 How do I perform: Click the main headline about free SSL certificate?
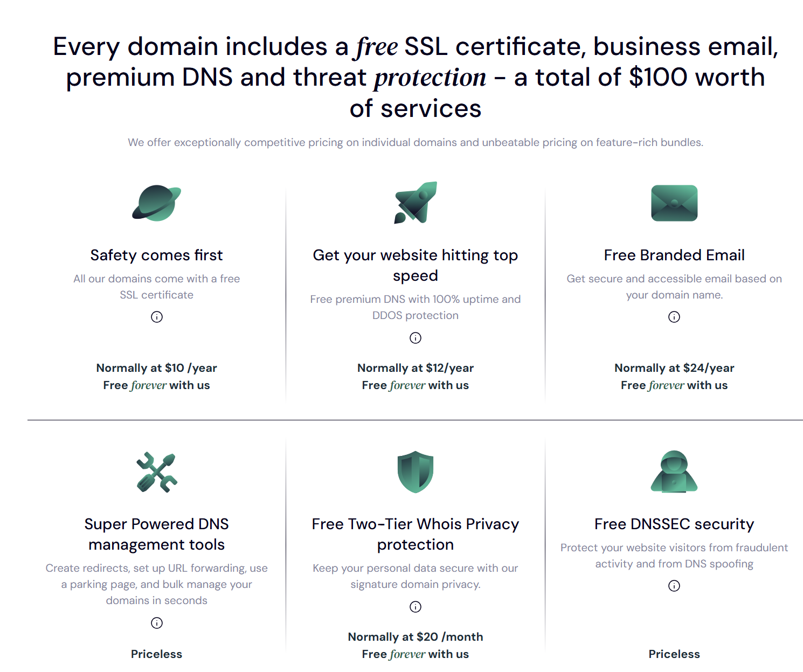[x=416, y=77]
